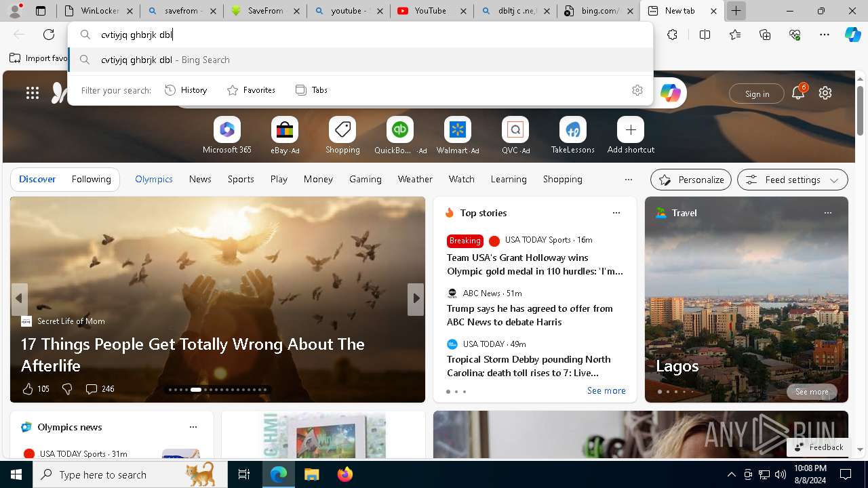The image size is (868, 488).
Task: Open Top stories card options menu
Action: [x=616, y=213]
